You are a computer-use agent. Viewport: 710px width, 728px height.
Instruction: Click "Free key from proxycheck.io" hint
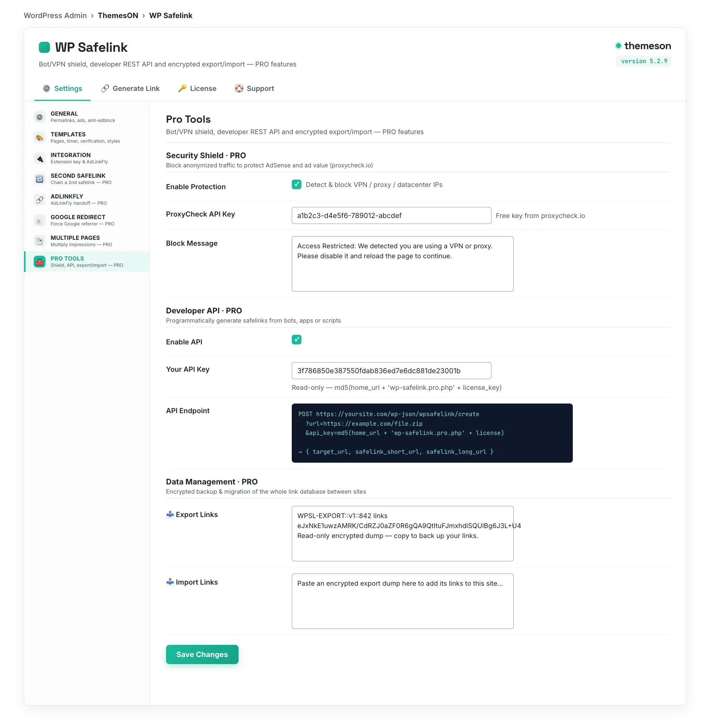click(540, 216)
